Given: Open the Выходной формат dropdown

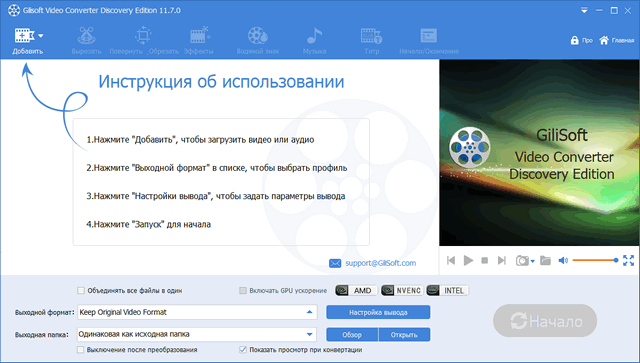Looking at the screenshot, I should [x=309, y=312].
